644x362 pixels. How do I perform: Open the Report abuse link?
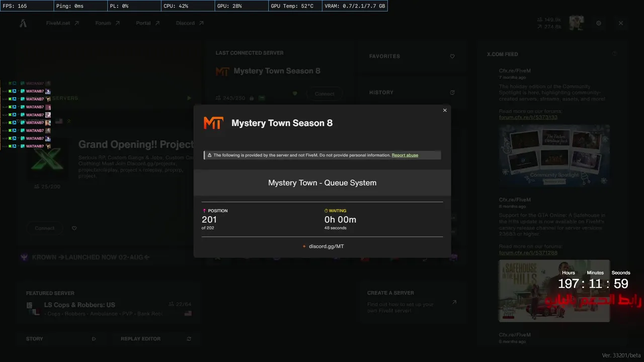pyautogui.click(x=405, y=155)
